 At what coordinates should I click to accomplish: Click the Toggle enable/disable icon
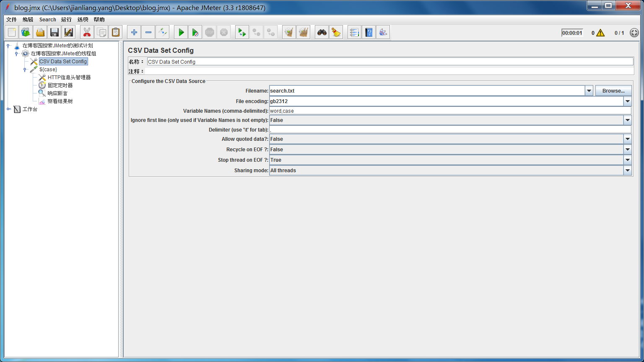[x=163, y=32]
